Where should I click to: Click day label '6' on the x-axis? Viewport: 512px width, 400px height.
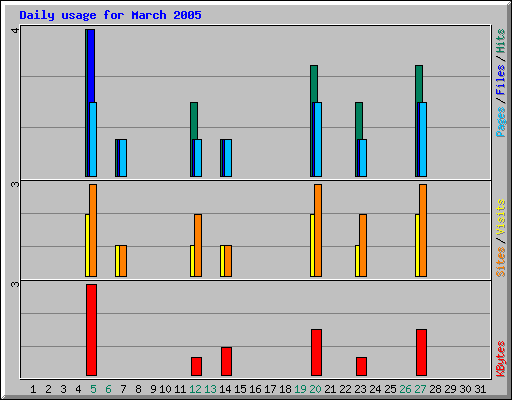pos(108,389)
